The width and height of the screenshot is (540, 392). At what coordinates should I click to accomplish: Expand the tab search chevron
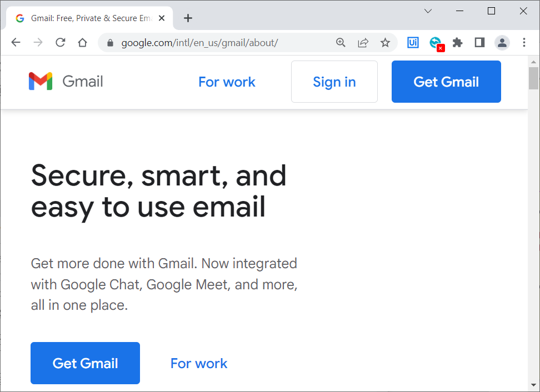[x=428, y=11]
